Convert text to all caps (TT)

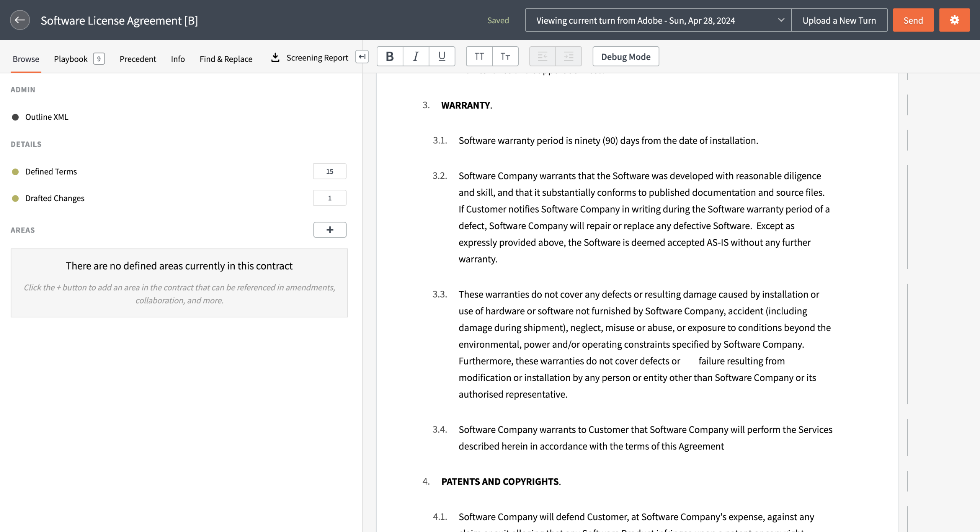(479, 57)
